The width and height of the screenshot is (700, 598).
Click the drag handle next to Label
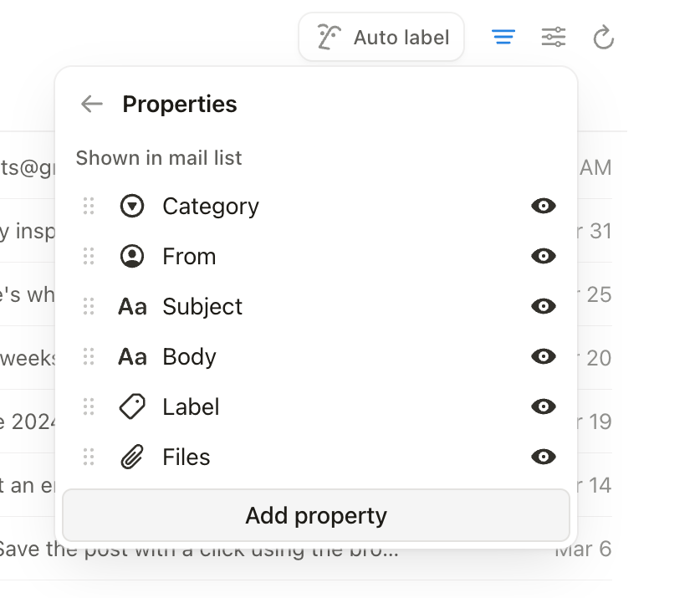click(x=89, y=406)
